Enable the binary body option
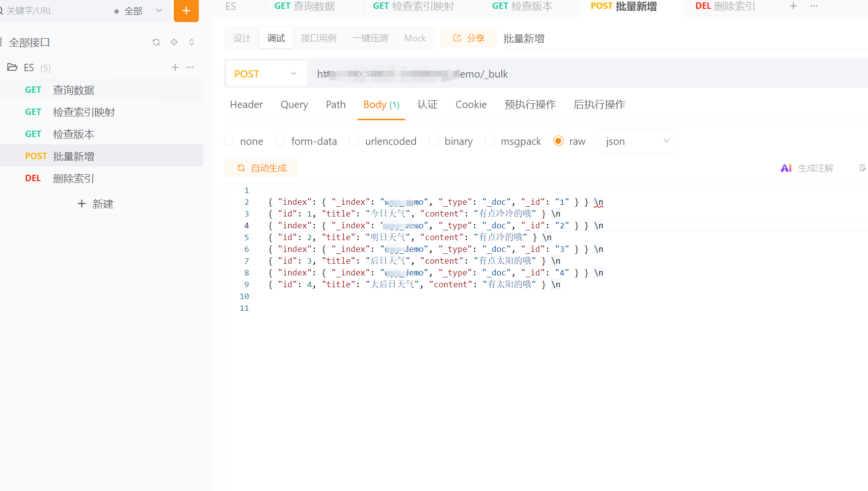Screen dimensions: 868x491 pyautogui.click(x=434, y=141)
